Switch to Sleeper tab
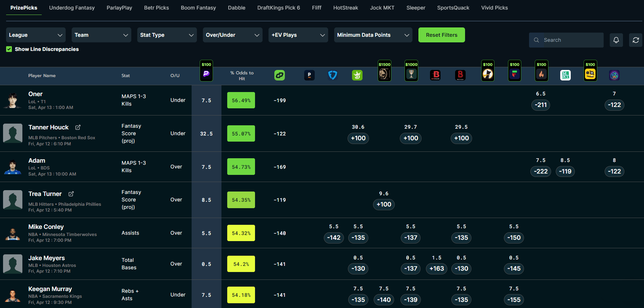This screenshot has height=308, width=644. point(416,8)
